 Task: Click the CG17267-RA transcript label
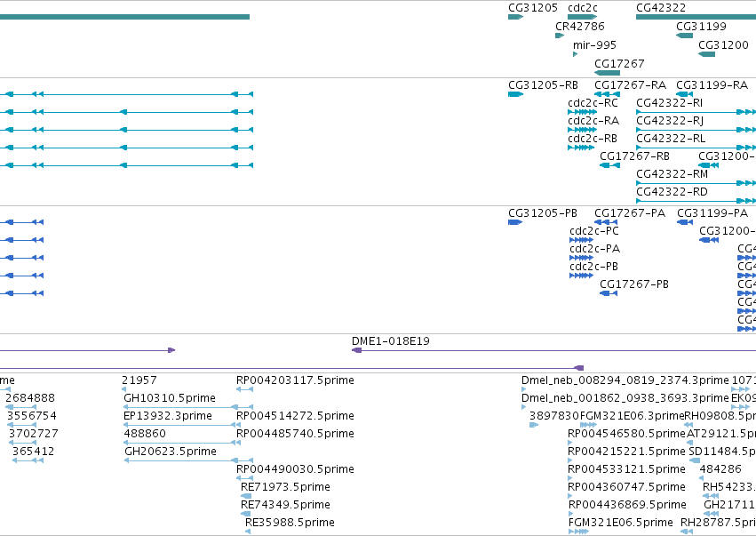pyautogui.click(x=630, y=85)
